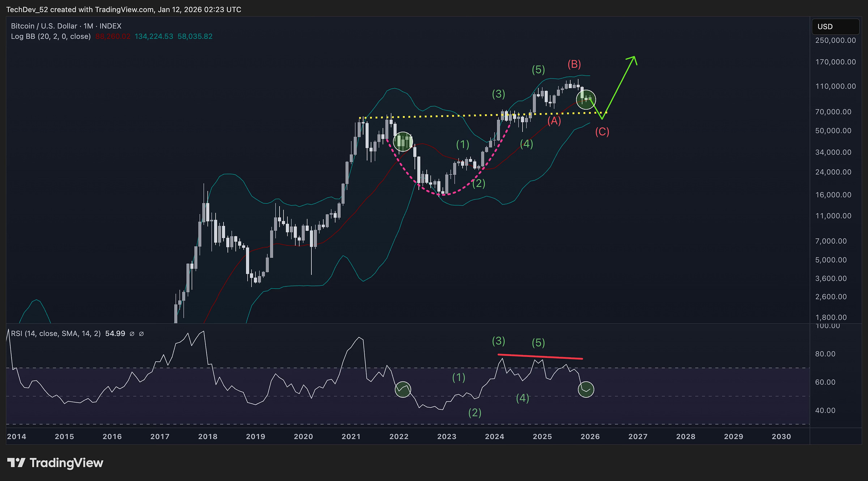Screen dimensions: 868x481
Task: Click the 110,000.00 price axis label
Action: (835, 86)
